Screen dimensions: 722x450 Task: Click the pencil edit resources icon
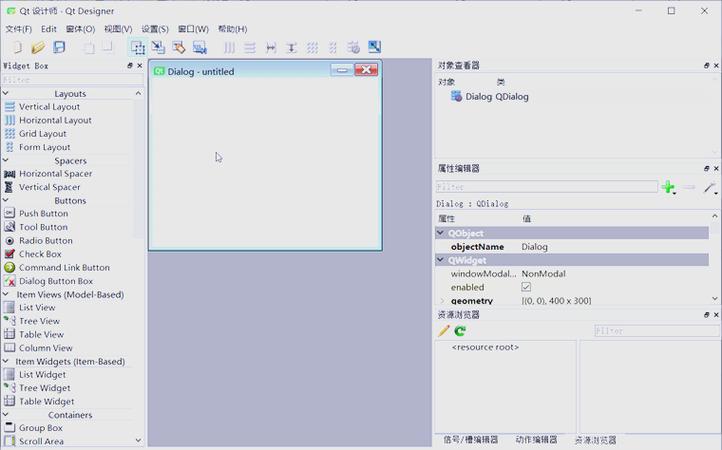click(444, 331)
